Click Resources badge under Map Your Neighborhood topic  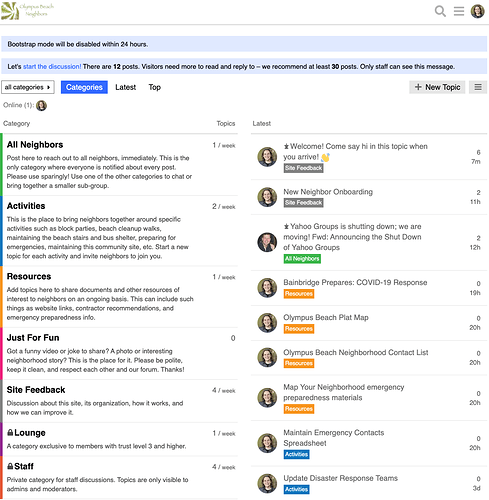point(299,409)
